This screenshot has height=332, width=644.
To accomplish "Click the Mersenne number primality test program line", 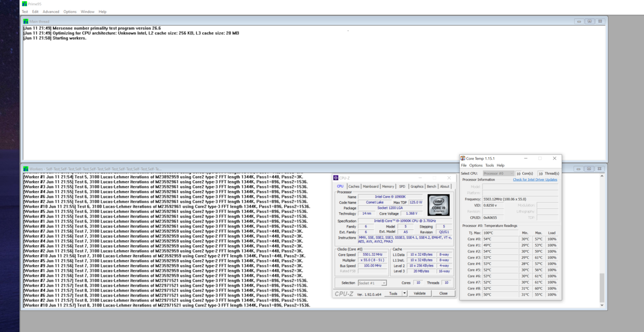I will [92, 28].
